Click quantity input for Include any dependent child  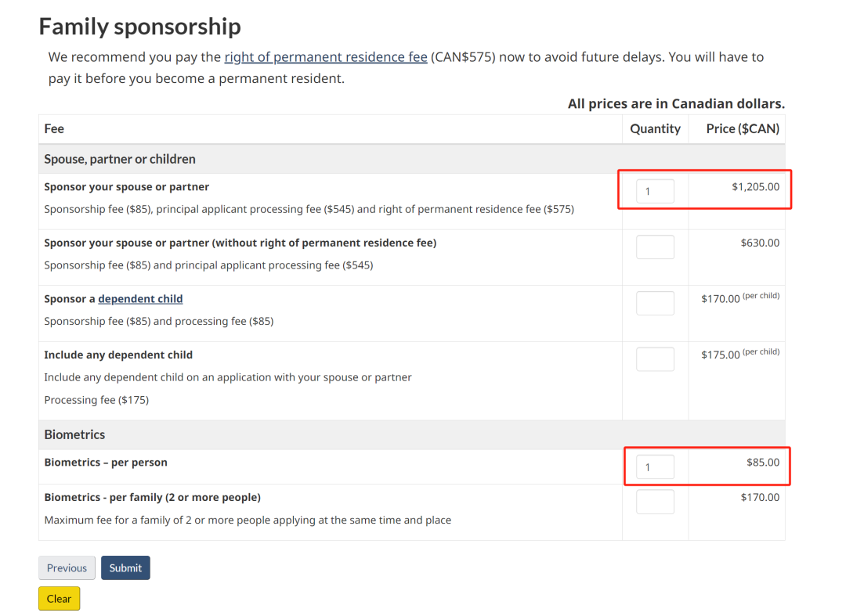click(x=655, y=359)
